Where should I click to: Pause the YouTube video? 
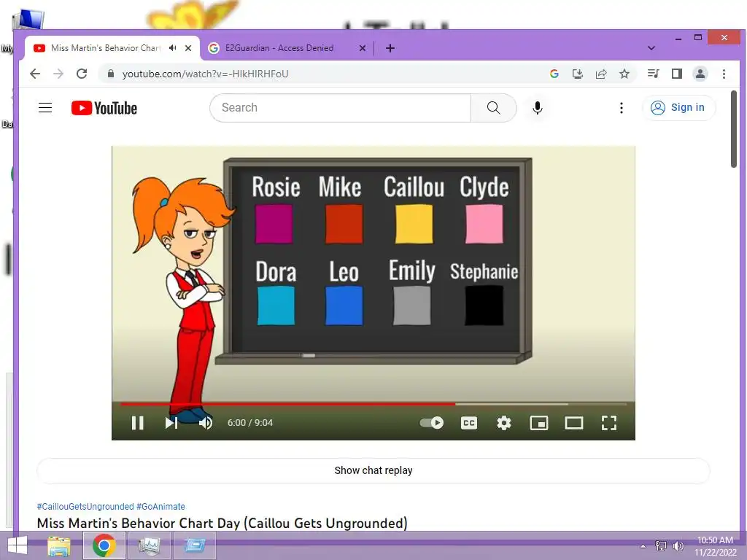coord(137,422)
